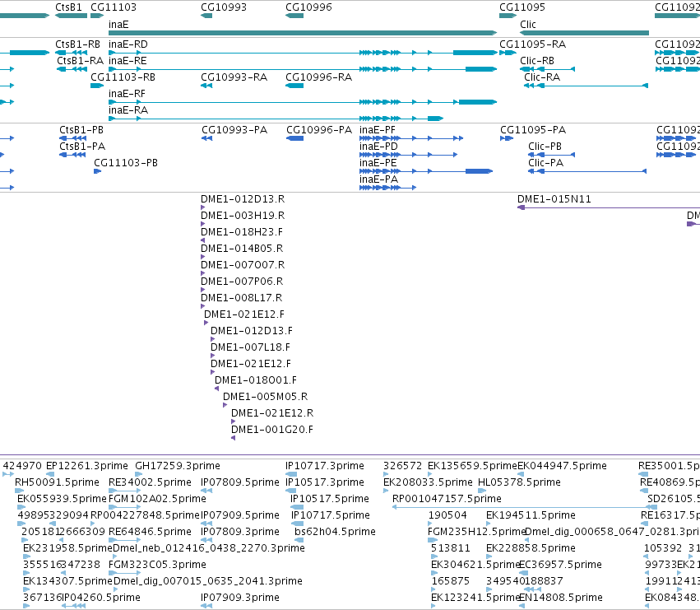700x610 pixels.
Task: Click the CtsB1 gene label
Action: tap(69, 7)
